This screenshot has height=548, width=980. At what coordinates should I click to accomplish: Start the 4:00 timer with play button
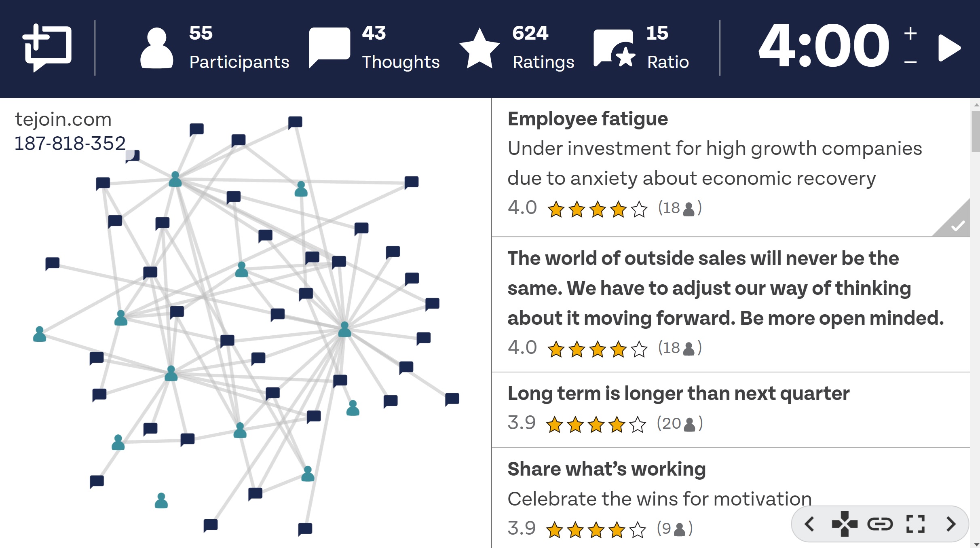[949, 48]
